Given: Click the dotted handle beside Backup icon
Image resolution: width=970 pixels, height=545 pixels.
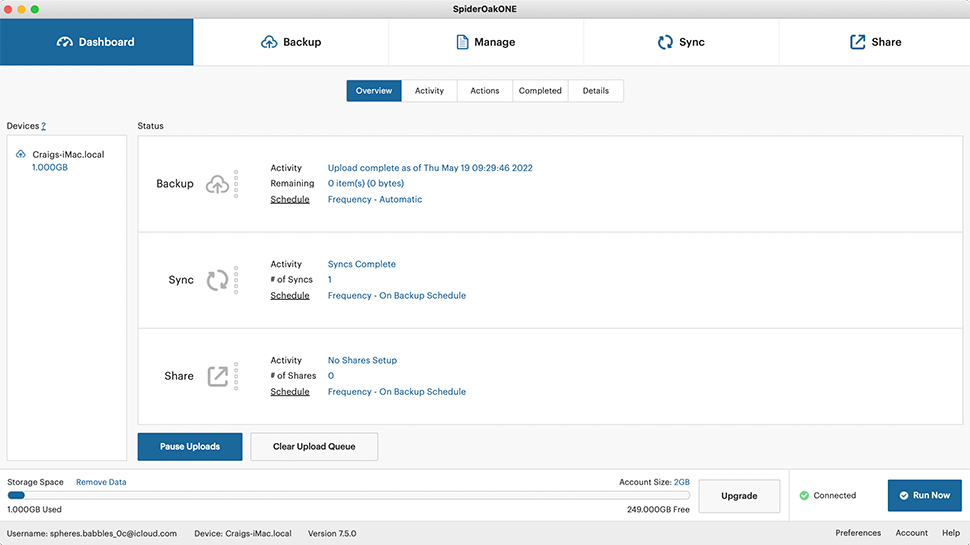Looking at the screenshot, I should 236,184.
